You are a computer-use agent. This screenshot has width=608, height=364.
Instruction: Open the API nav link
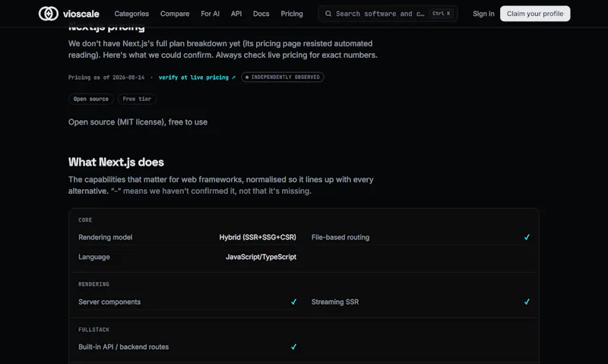click(x=236, y=14)
